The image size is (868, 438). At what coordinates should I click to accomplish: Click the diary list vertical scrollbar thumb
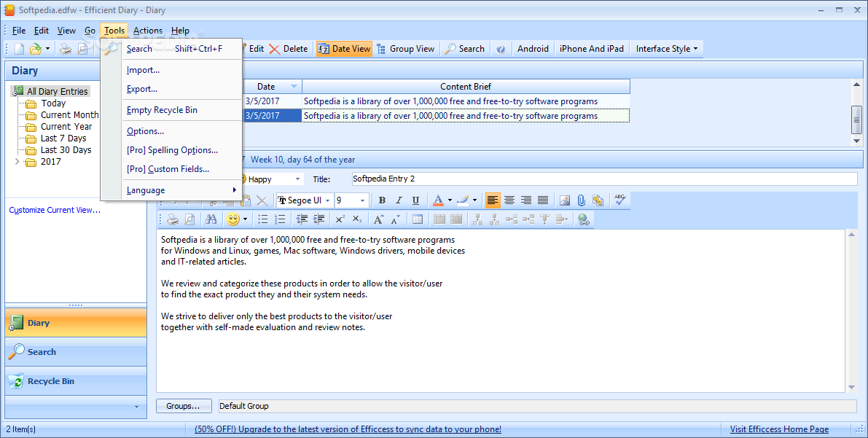pyautogui.click(x=856, y=119)
